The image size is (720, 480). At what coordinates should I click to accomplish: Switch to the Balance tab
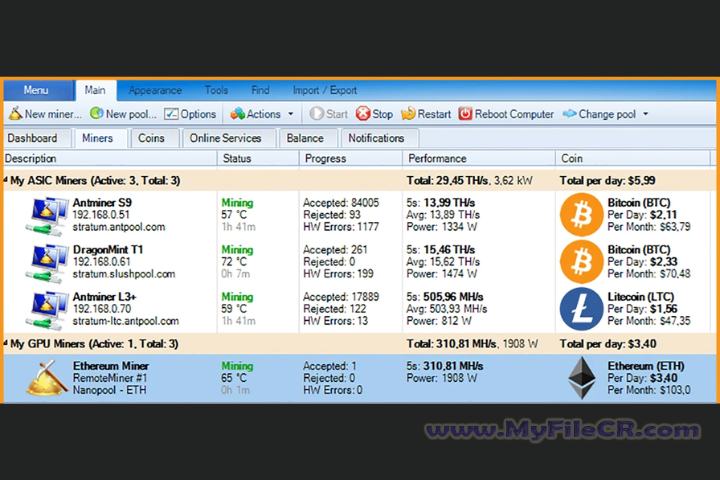click(308, 138)
